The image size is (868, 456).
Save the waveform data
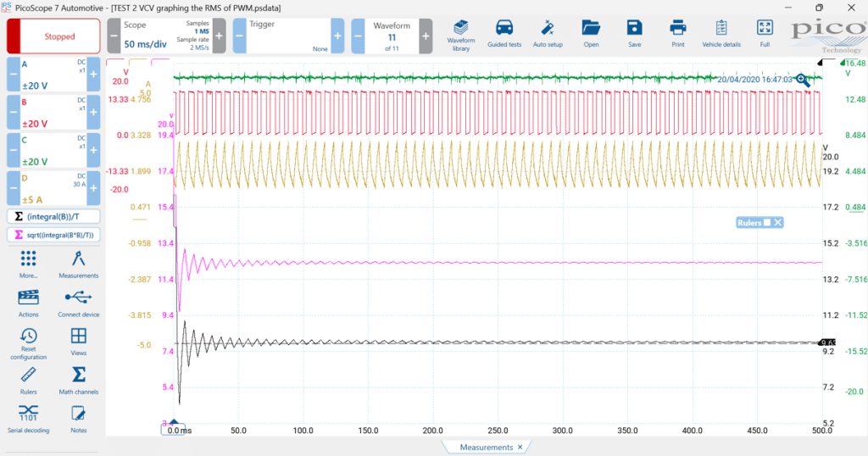coord(634,34)
